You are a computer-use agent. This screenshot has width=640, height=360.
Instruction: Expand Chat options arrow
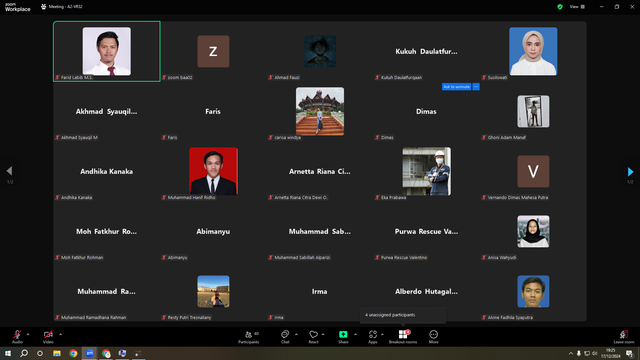pos(296,334)
